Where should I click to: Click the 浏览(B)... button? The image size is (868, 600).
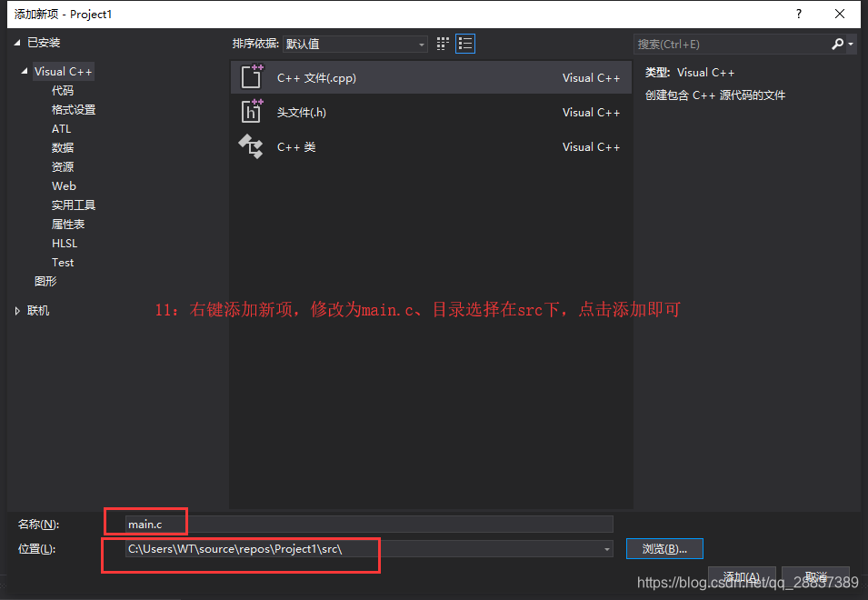click(x=664, y=549)
